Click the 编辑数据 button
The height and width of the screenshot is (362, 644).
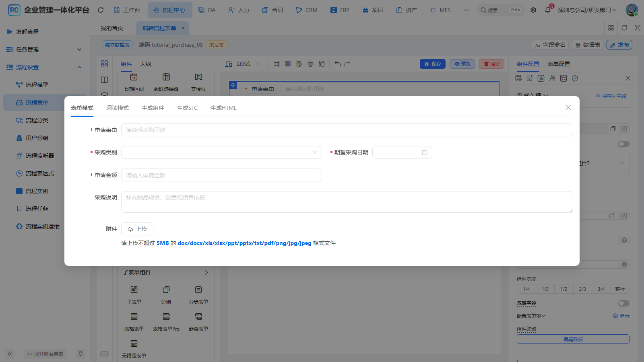573,339
